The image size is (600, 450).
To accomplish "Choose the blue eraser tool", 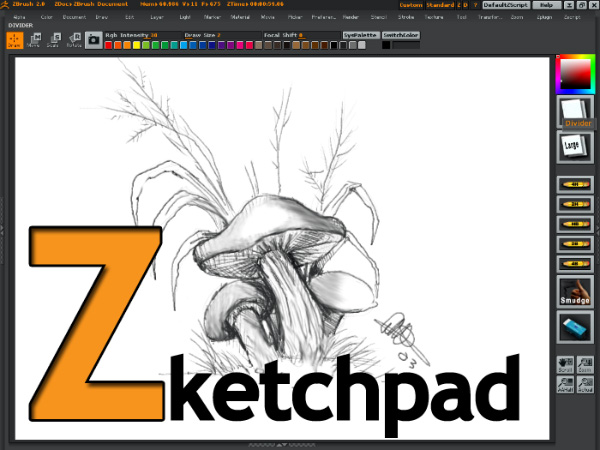I will (575, 328).
